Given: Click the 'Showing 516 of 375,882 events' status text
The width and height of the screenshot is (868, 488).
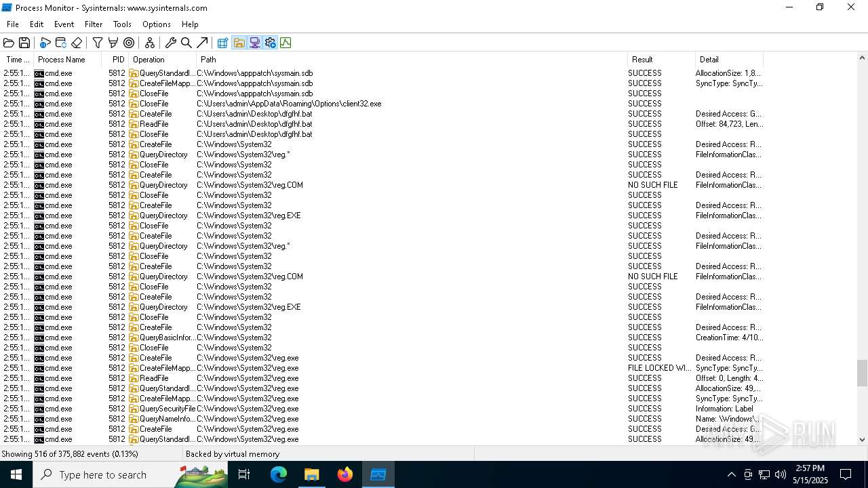Looking at the screenshot, I should tap(70, 454).
